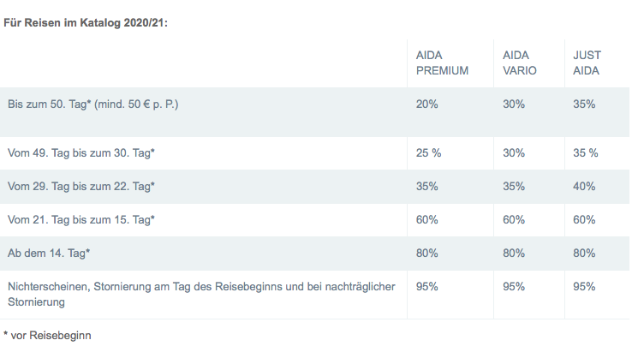The width and height of the screenshot is (638, 364).
Task: Select 60% in the AIDA VARIO column
Action: tap(513, 219)
